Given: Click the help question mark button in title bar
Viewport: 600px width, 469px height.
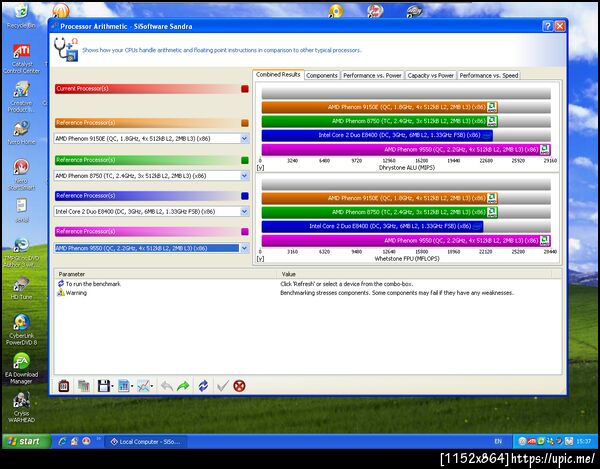Looking at the screenshot, I should 548,26.
